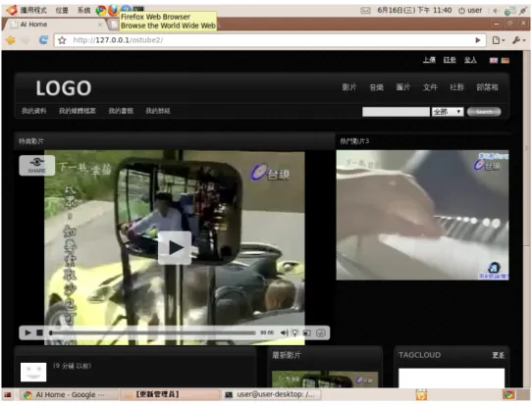Select the AI Home browser tab
The height and width of the screenshot is (406, 532).
[x=54, y=25]
